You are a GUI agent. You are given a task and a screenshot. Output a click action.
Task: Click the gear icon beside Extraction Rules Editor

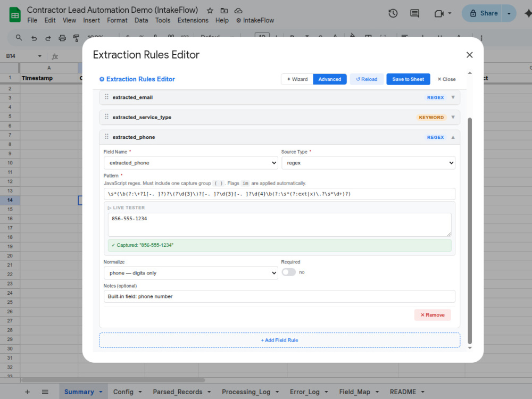(x=102, y=79)
